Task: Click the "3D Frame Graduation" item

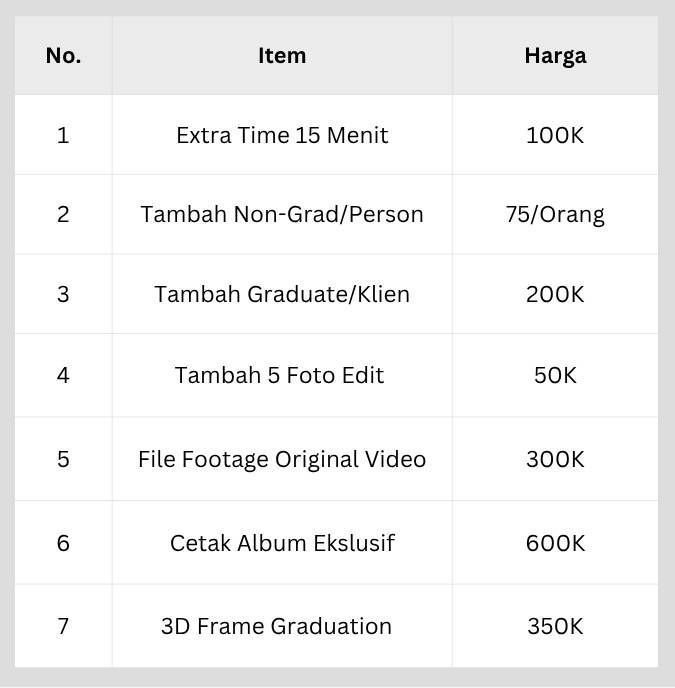Action: (x=276, y=626)
